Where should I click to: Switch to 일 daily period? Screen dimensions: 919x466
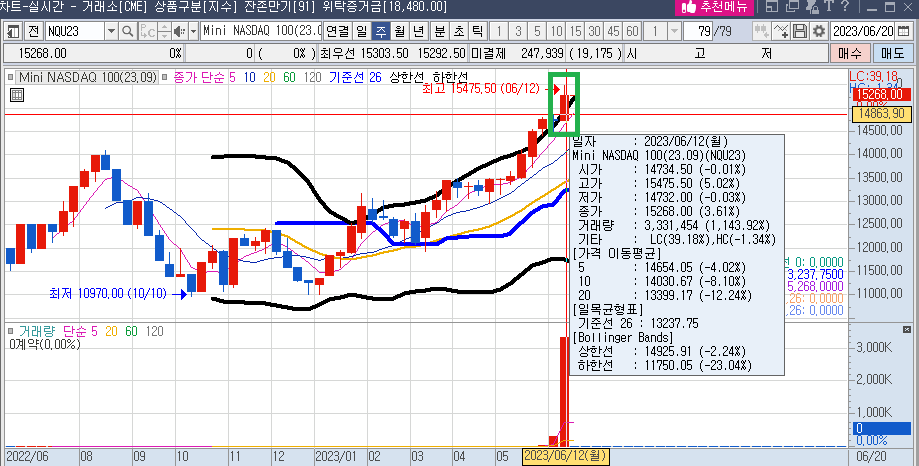click(362, 31)
